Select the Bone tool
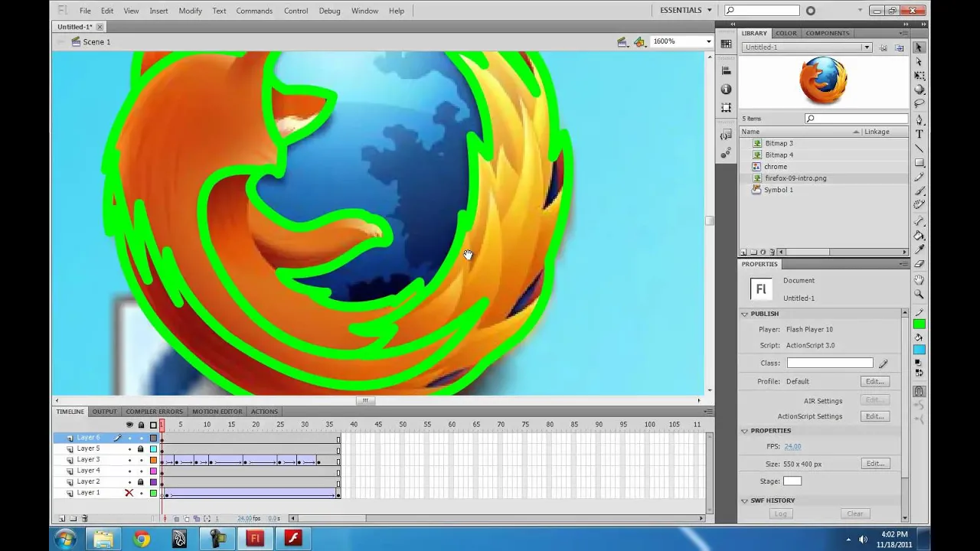The image size is (980, 551). [x=919, y=220]
